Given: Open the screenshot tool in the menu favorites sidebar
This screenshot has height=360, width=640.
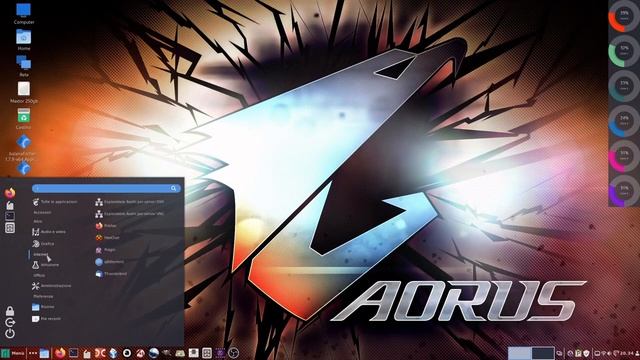Looking at the screenshot, I should pyautogui.click(x=10, y=228).
